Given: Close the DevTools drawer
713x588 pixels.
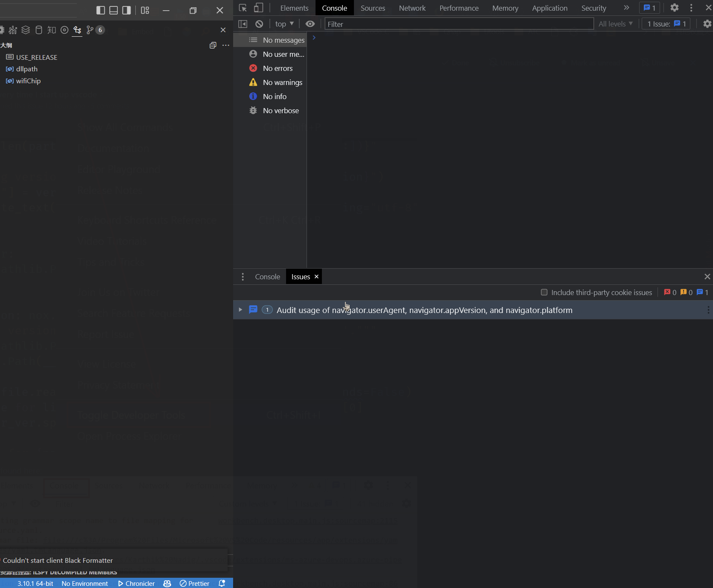Looking at the screenshot, I should click(707, 277).
